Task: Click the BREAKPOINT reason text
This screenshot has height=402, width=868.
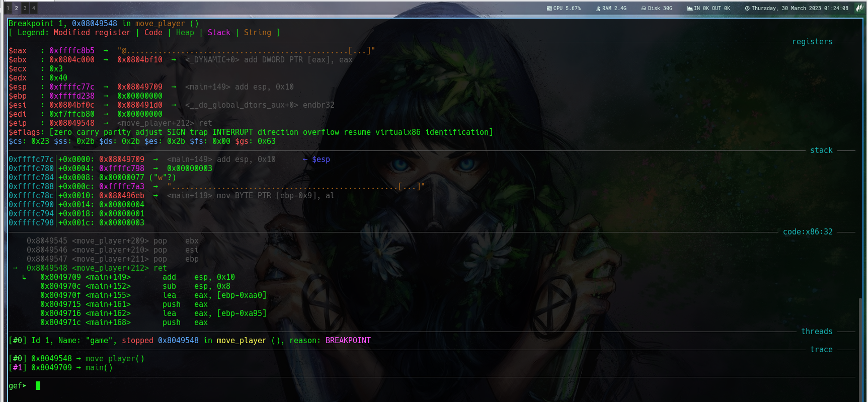Action: tap(348, 340)
